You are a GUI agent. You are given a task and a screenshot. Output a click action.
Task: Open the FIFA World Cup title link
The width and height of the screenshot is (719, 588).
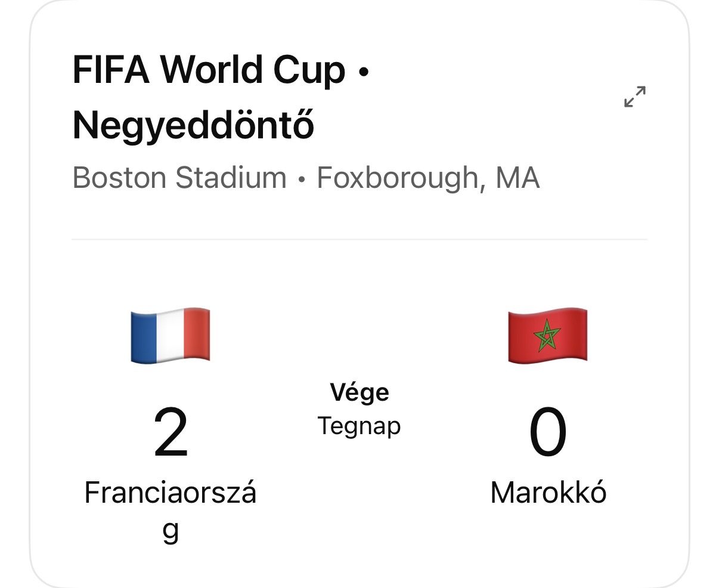tap(209, 70)
